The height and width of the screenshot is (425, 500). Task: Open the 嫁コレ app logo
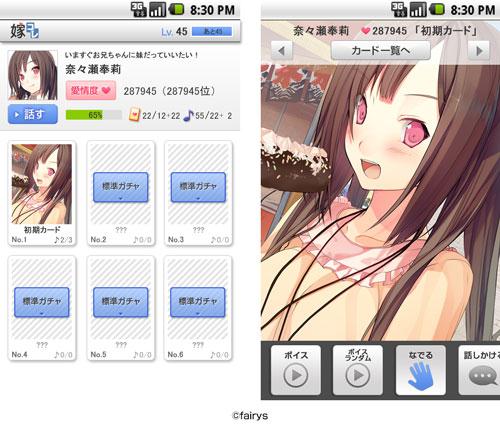[24, 31]
